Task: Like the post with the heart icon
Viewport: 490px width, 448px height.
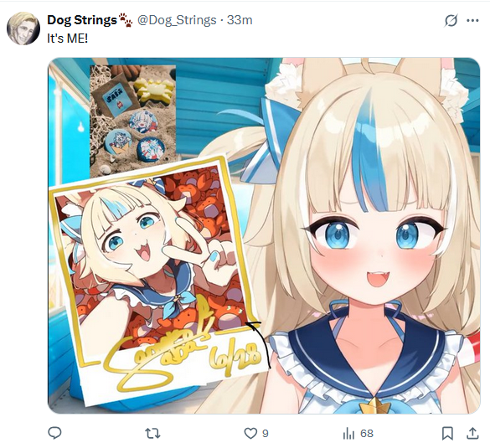Action: [x=250, y=433]
